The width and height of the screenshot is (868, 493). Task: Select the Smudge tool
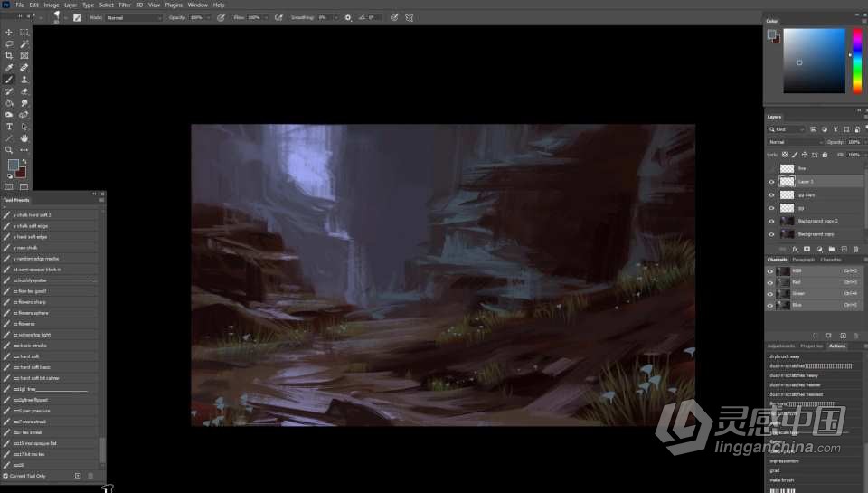[x=24, y=103]
